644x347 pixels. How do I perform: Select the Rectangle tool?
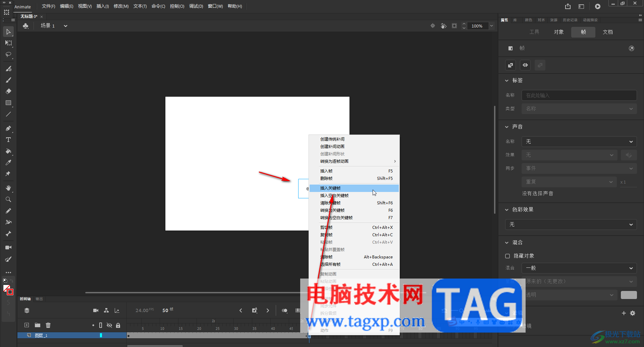8,103
